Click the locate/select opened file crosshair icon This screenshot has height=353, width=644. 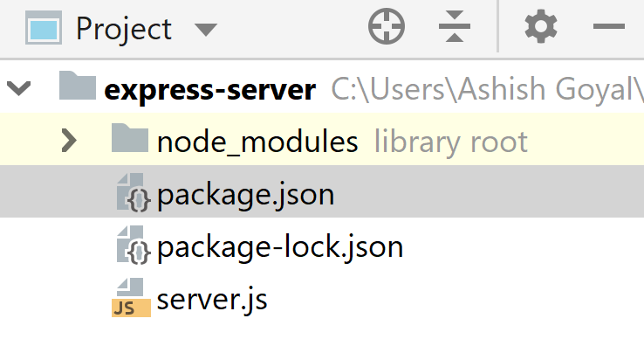click(386, 26)
